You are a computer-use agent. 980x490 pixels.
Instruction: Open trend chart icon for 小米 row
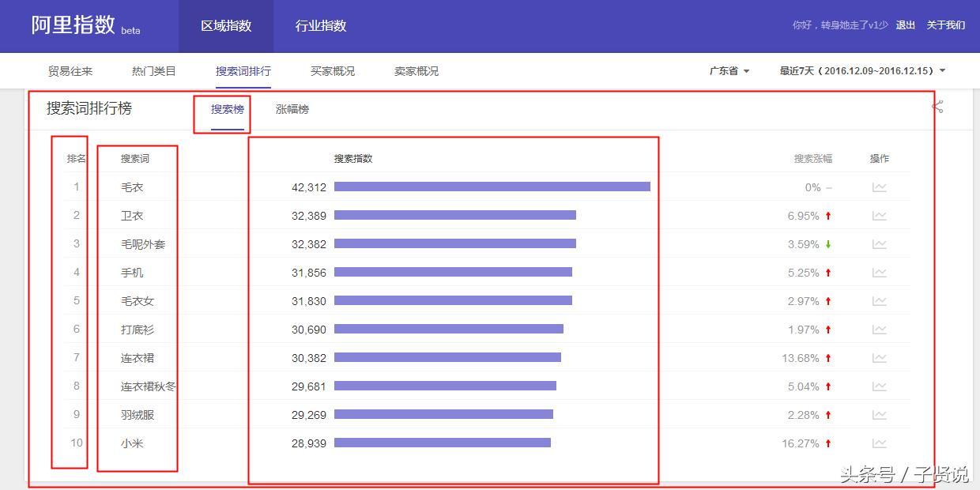[x=879, y=443]
